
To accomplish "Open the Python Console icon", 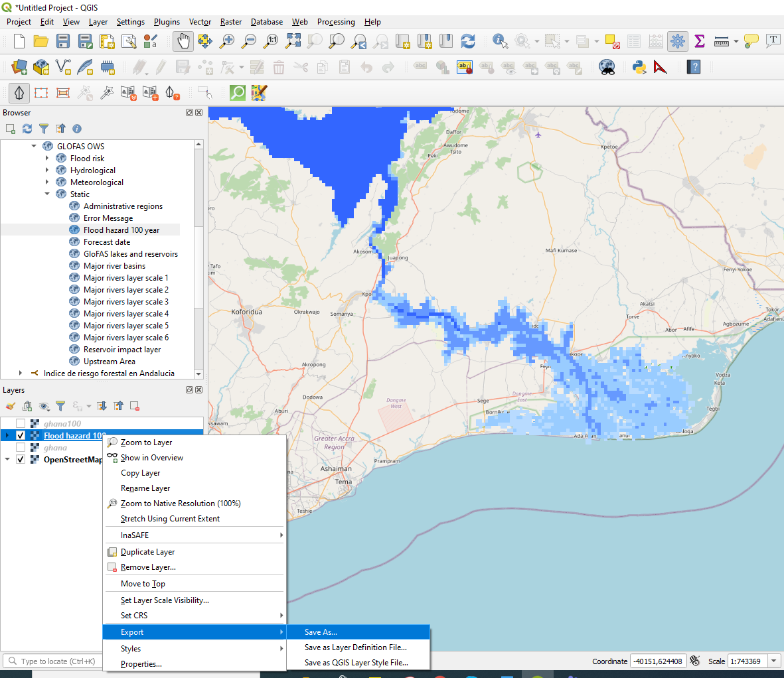I will click(639, 66).
